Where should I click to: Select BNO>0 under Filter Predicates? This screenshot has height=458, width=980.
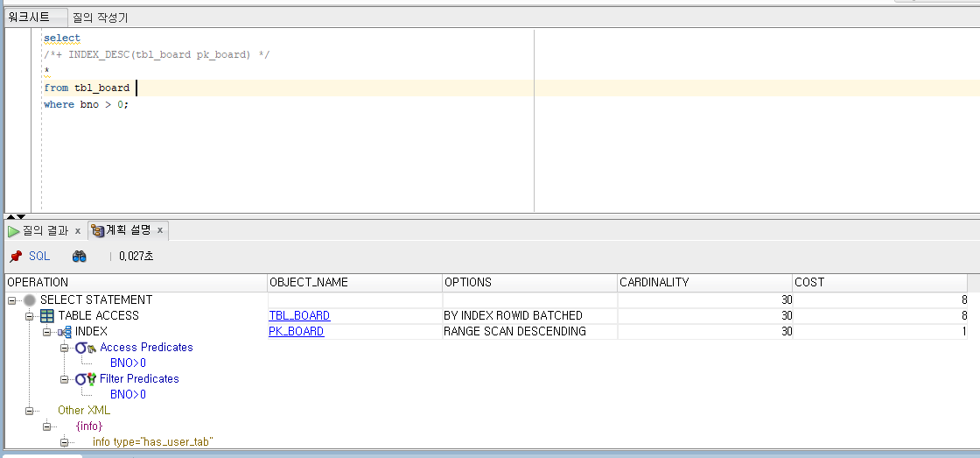128,395
